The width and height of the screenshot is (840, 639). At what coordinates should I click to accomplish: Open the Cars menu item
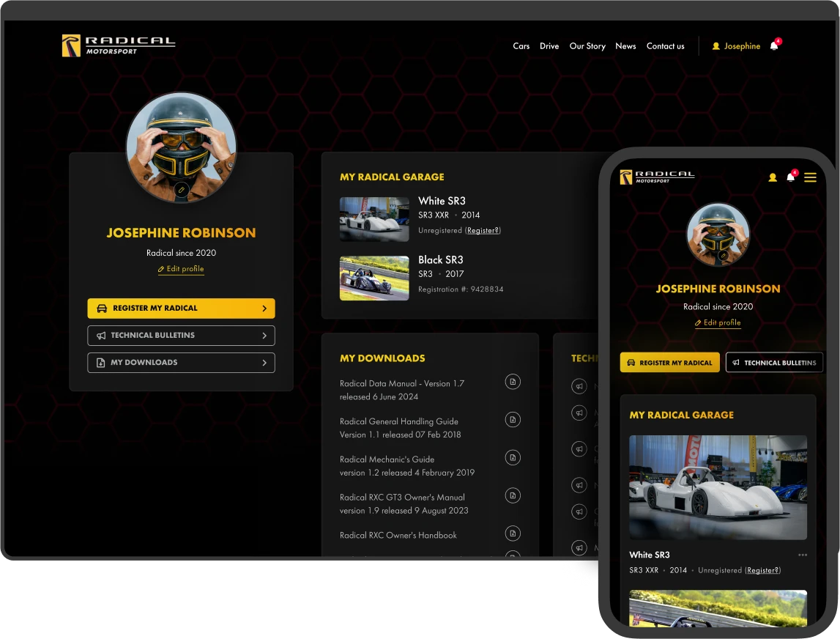pos(521,46)
